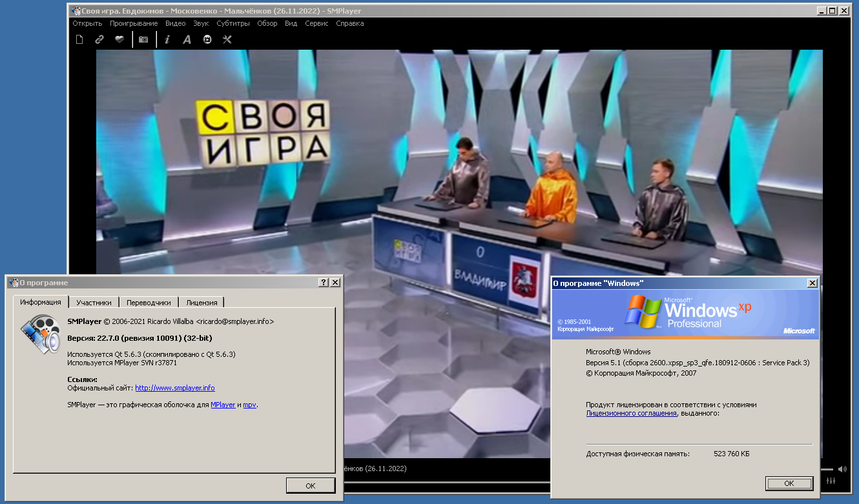Select the Информация tab

point(40,302)
